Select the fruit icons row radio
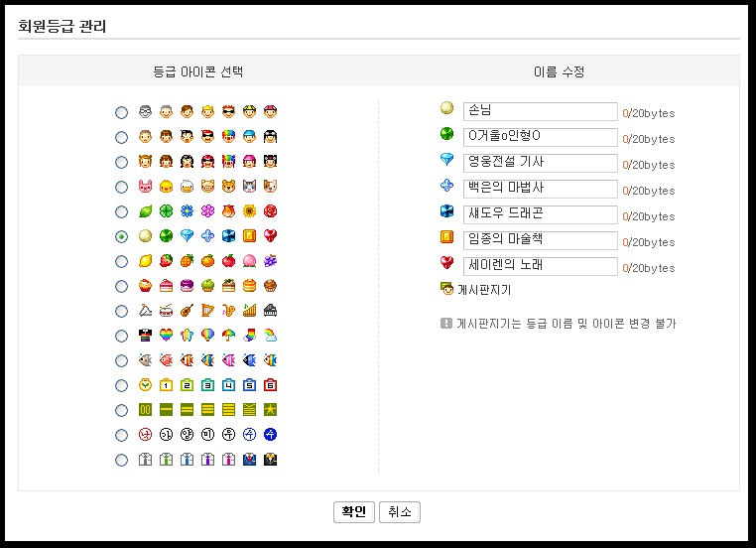The height and width of the screenshot is (548, 756). point(121,261)
